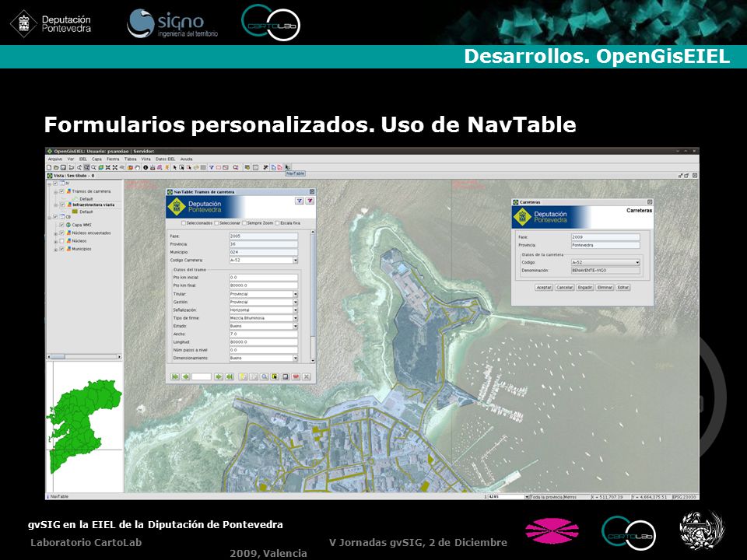Open the Capa menu

(x=96, y=159)
